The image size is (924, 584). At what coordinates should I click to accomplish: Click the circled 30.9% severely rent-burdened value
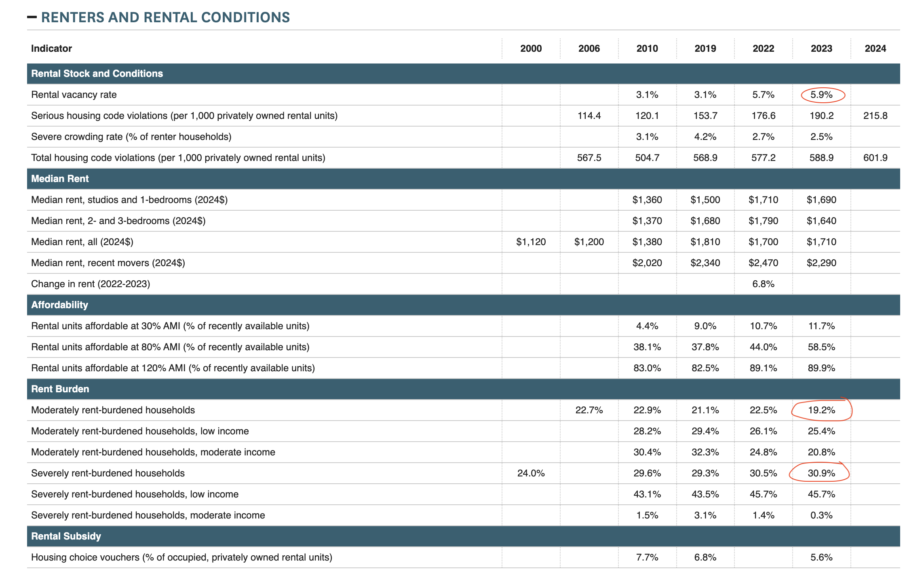821,473
